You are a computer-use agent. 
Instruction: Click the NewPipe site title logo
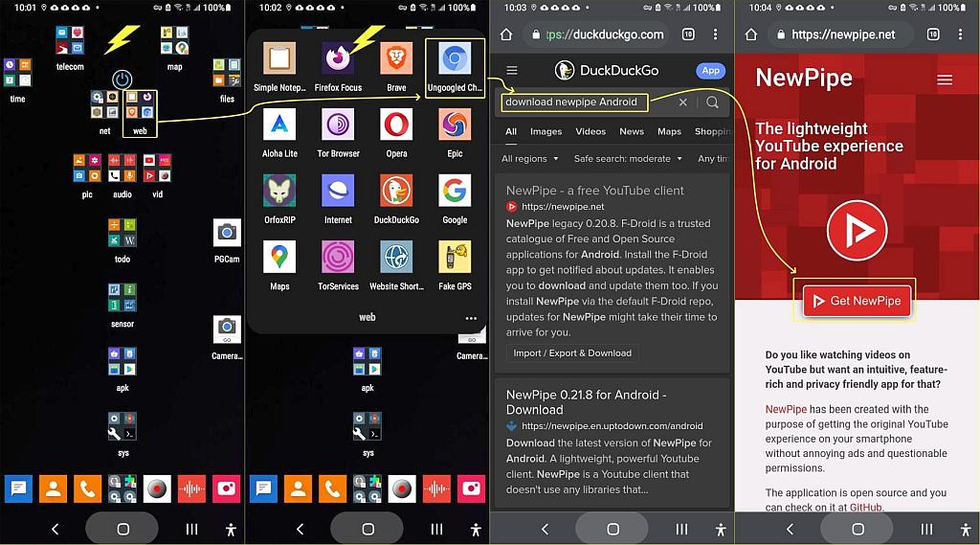pyautogui.click(x=804, y=78)
